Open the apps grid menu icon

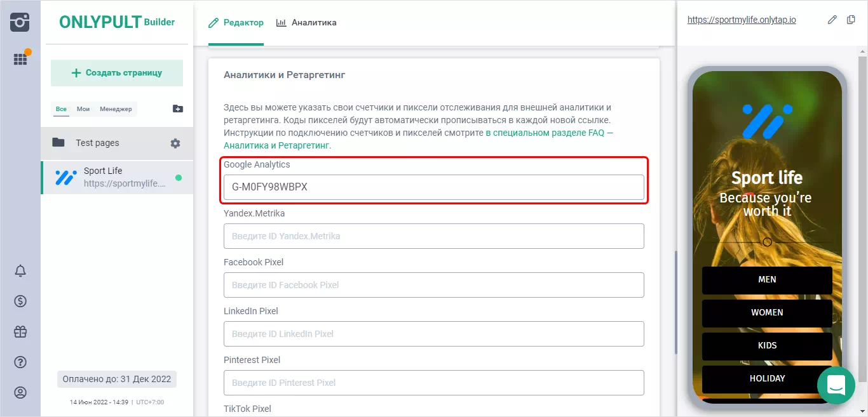click(20, 59)
